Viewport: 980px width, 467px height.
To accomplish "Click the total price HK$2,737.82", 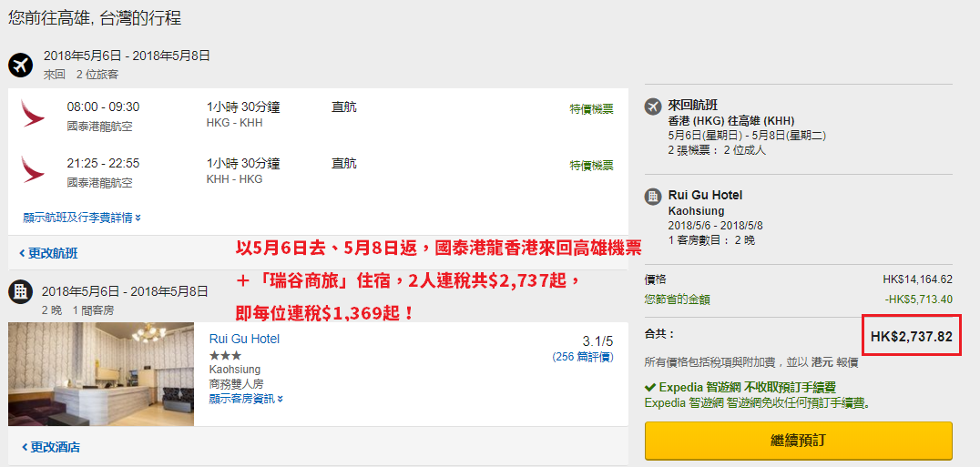I will click(912, 337).
